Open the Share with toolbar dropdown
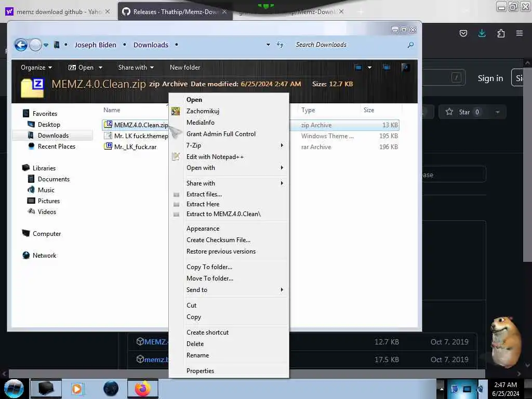The image size is (532, 399). pyautogui.click(x=136, y=68)
